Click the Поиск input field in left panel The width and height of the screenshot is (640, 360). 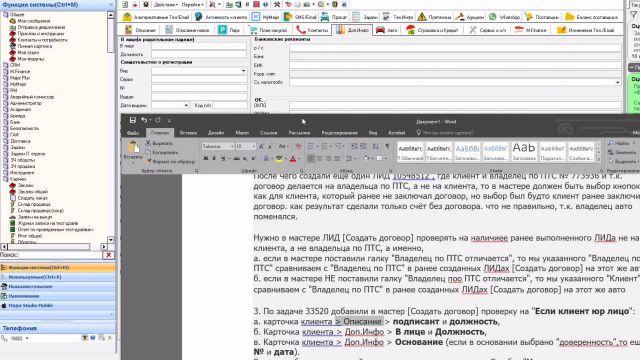click(x=60, y=255)
